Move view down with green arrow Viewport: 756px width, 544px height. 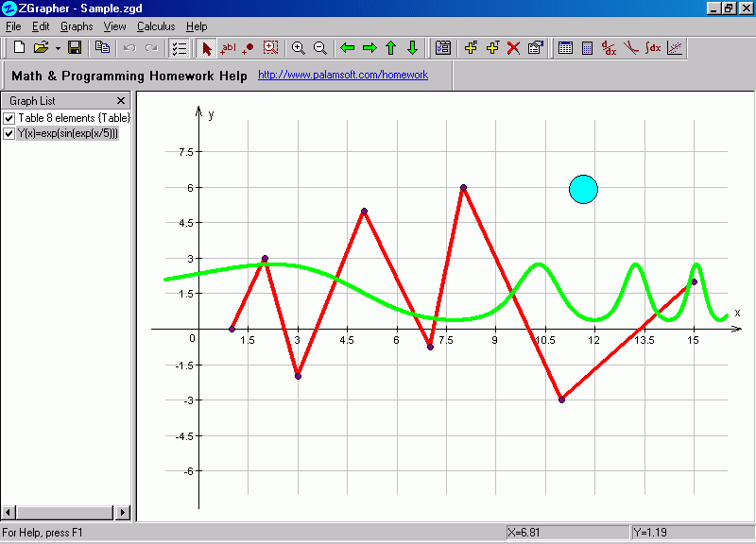coord(412,48)
